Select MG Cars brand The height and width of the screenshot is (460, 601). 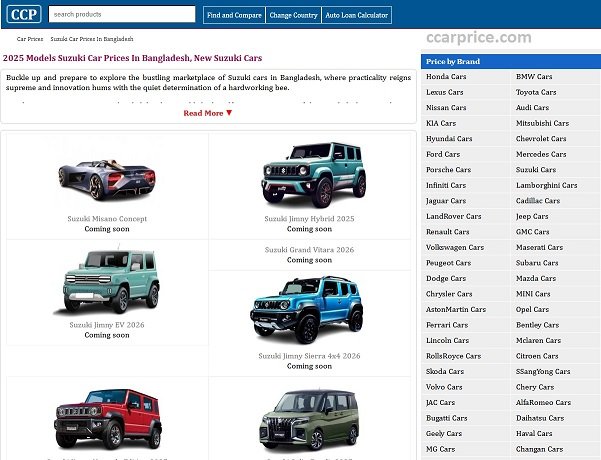(440, 449)
